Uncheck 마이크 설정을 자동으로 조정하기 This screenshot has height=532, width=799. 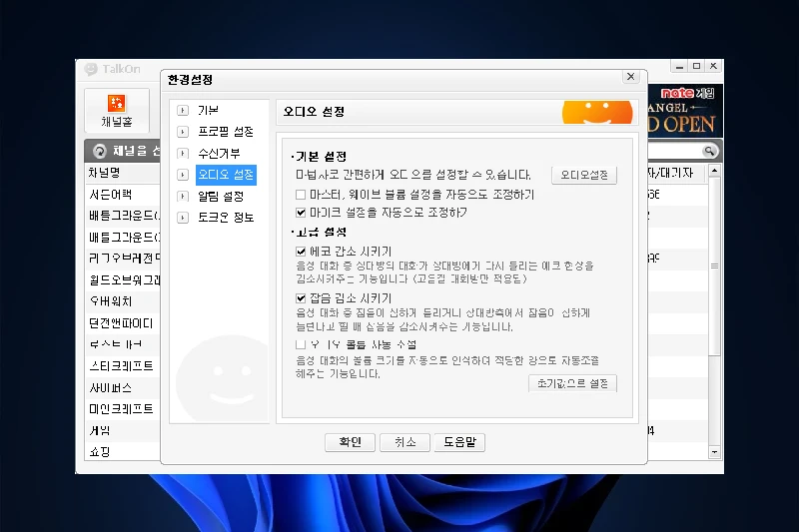(x=301, y=213)
